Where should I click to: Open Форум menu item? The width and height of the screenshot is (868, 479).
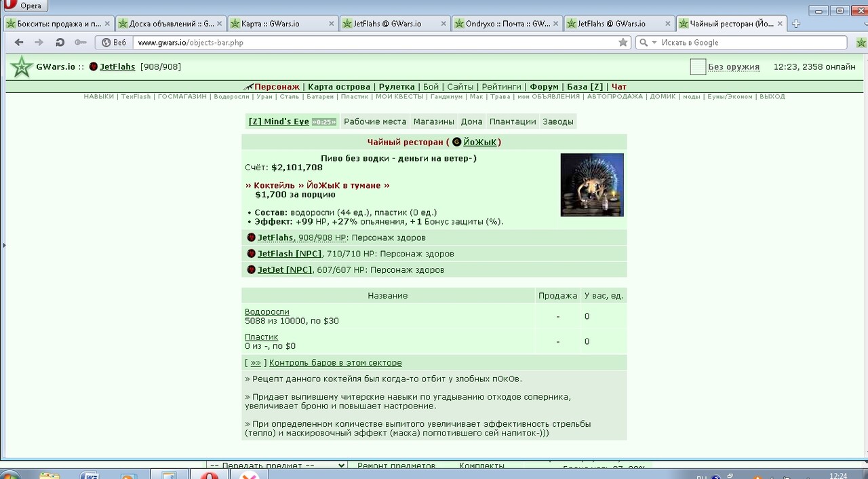[545, 87]
